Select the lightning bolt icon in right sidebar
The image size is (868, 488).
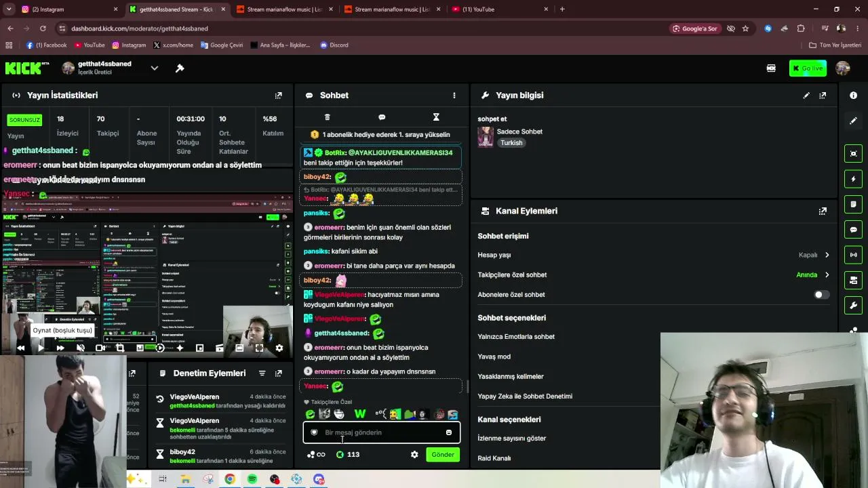pyautogui.click(x=853, y=179)
